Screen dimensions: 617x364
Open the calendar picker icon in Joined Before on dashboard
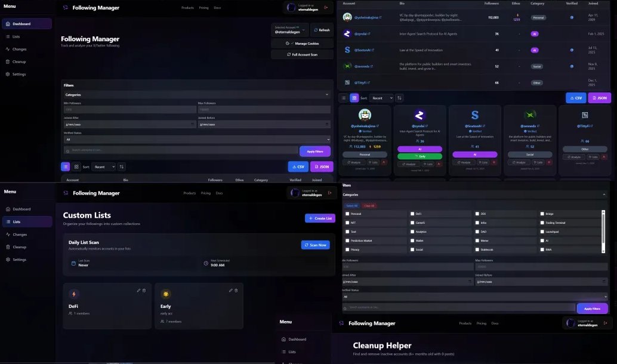[326, 124]
